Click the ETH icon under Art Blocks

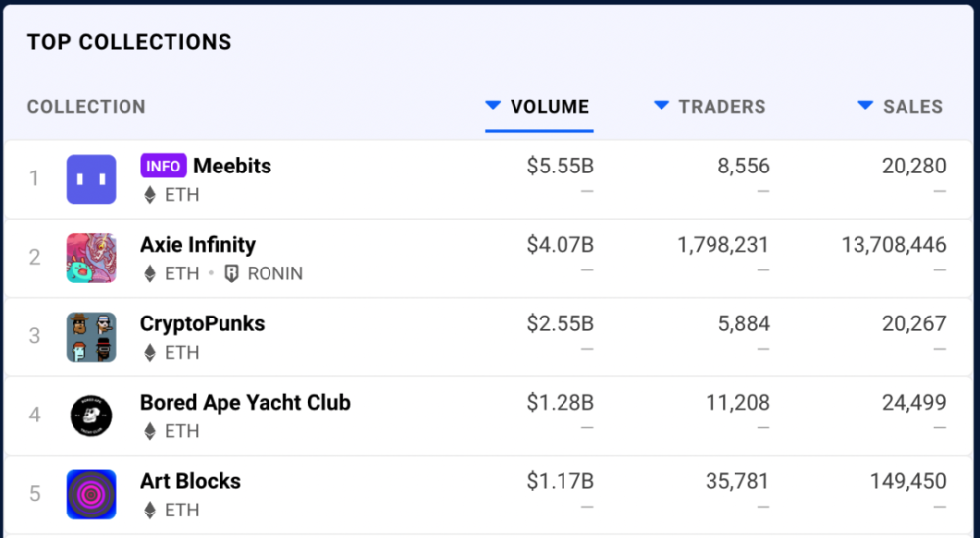[x=150, y=511]
